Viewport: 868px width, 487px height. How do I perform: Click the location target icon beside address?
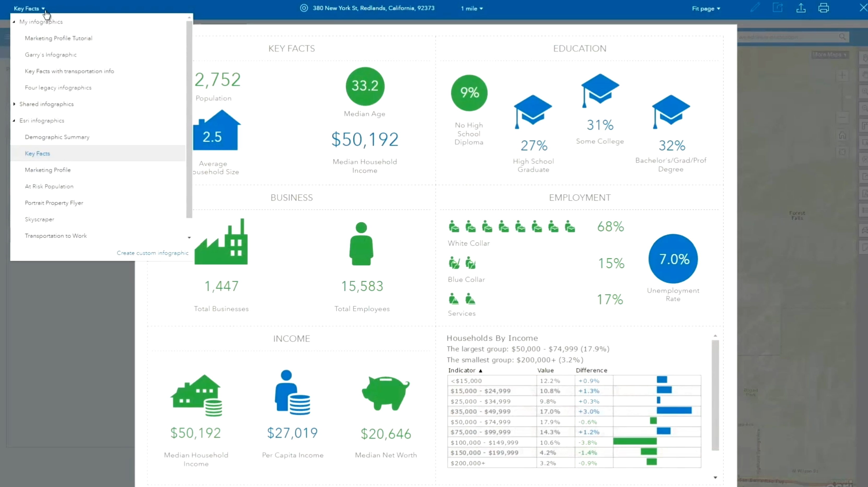pyautogui.click(x=304, y=8)
